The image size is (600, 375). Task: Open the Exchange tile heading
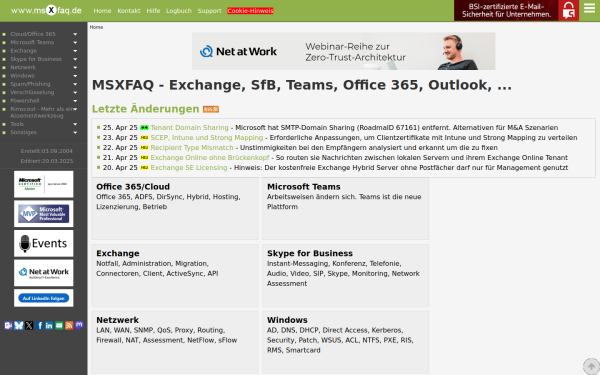pyautogui.click(x=117, y=253)
